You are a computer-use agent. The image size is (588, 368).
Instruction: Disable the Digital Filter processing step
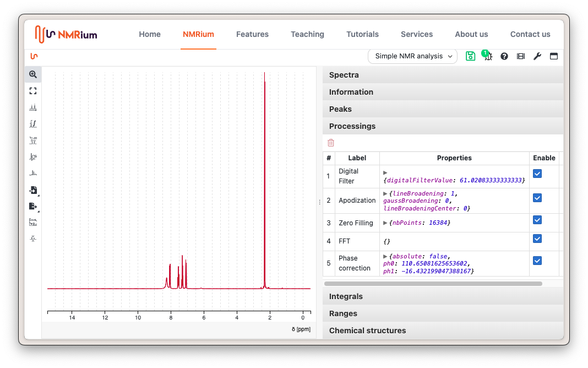click(537, 174)
